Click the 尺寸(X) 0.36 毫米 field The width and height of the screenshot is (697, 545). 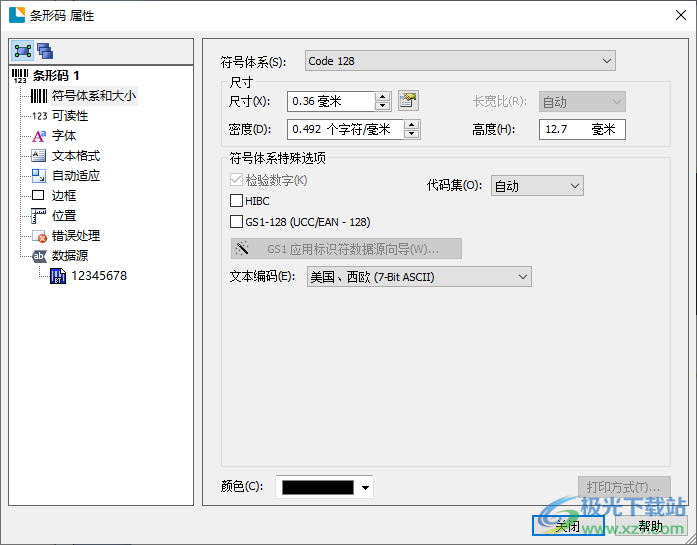coord(331,101)
